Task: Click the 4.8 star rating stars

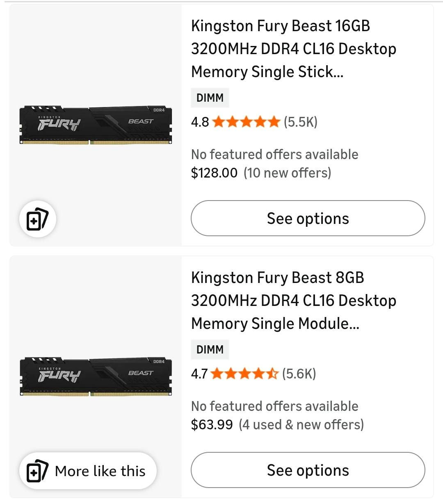Action: (246, 122)
